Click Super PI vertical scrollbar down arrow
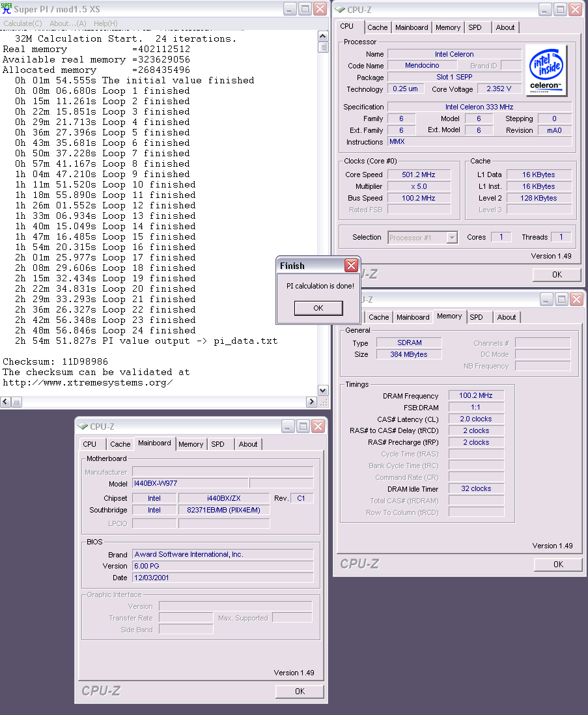This screenshot has width=588, height=715. pyautogui.click(x=323, y=390)
